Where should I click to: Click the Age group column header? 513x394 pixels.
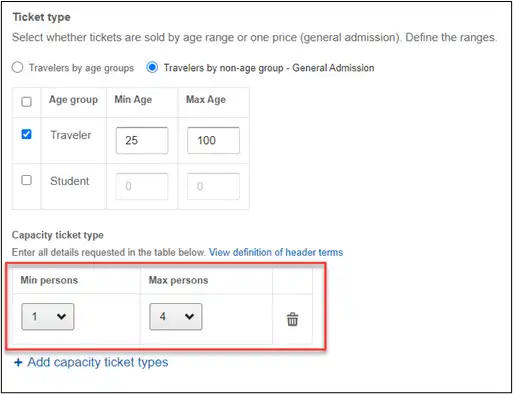pyautogui.click(x=73, y=100)
